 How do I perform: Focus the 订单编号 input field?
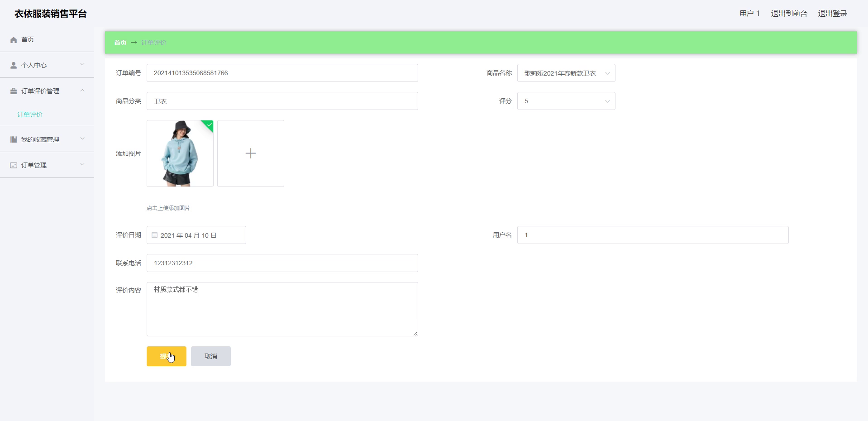282,73
